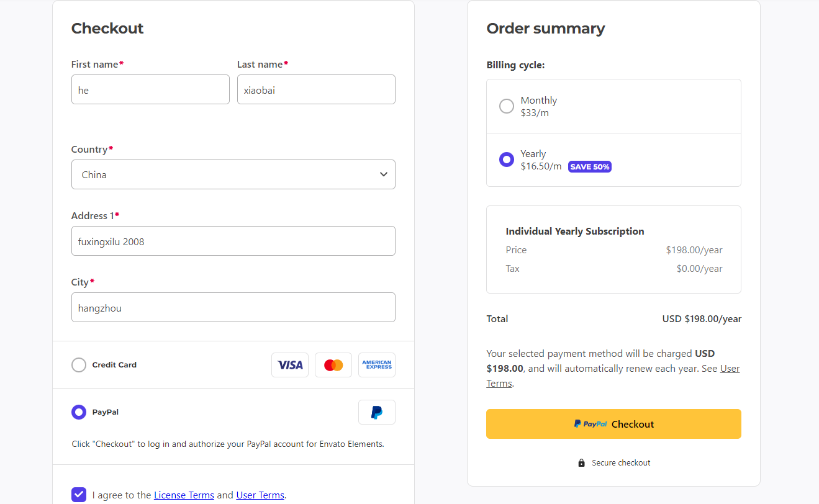Select the Credit Card payment option

tap(79, 365)
